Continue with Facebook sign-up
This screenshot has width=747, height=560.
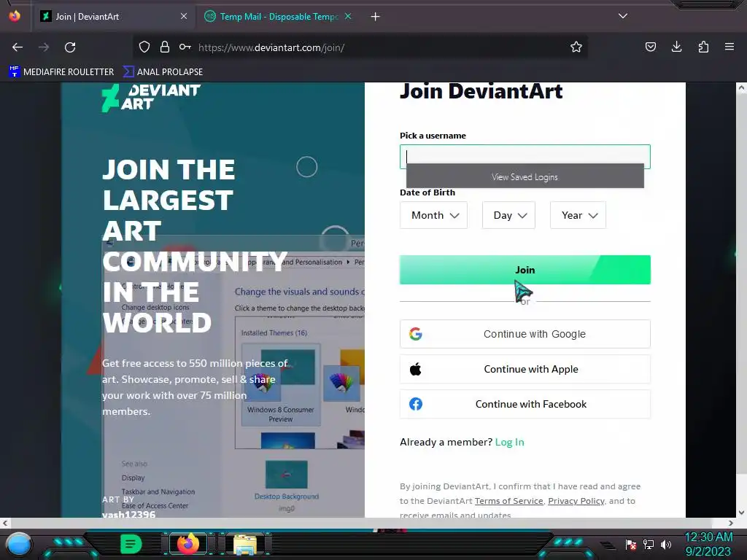pyautogui.click(x=525, y=404)
